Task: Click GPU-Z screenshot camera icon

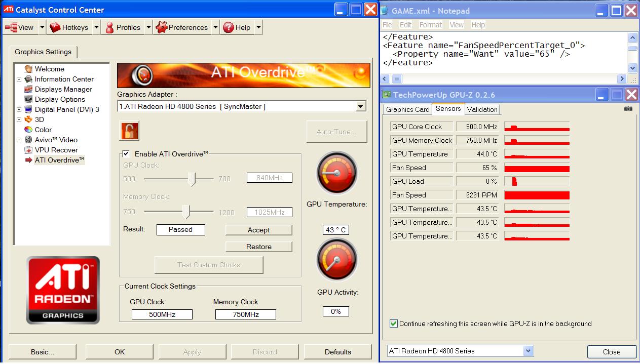Action: click(x=628, y=108)
